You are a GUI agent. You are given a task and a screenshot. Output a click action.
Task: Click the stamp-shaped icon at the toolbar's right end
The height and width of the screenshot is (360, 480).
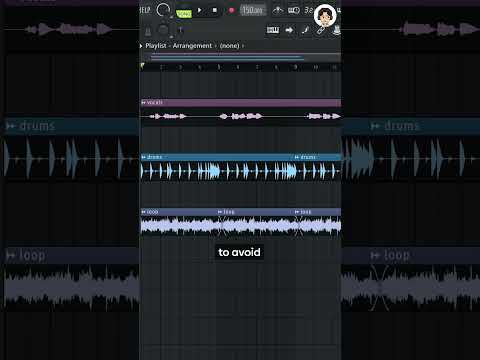337,30
